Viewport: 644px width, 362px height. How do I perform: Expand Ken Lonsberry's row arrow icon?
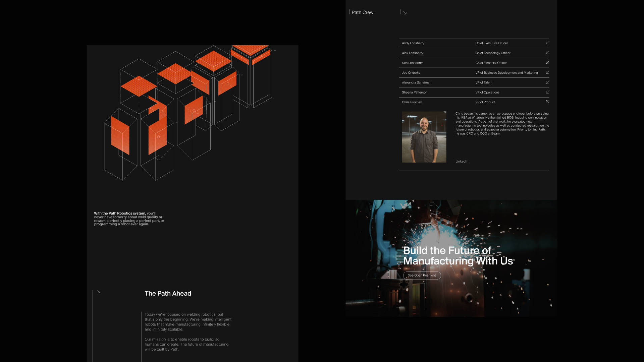point(547,63)
